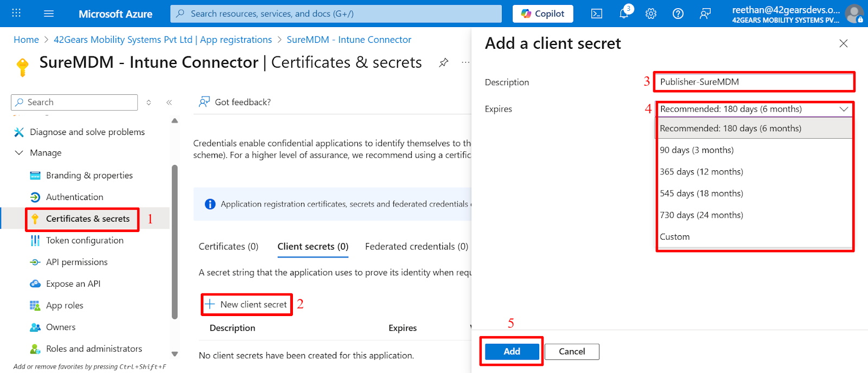This screenshot has height=373, width=868.
Task: Switch to the Certificates (0) tab
Action: coord(228,247)
